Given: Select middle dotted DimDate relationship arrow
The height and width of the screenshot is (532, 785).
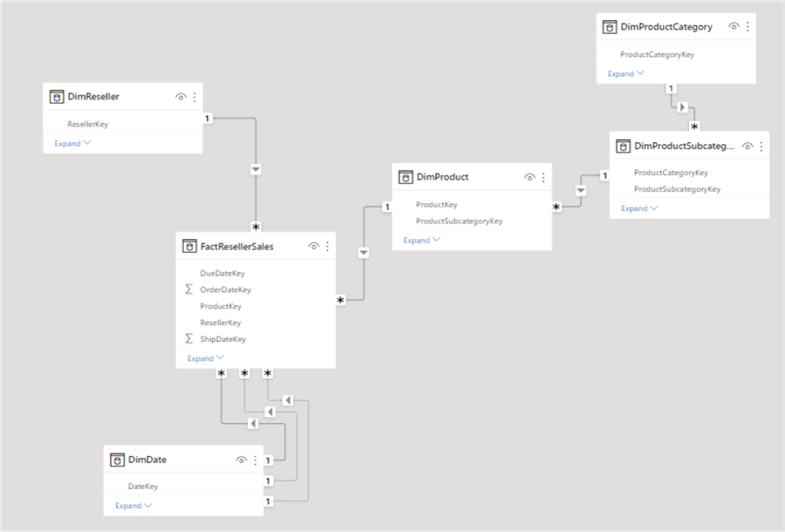Looking at the screenshot, I should (x=270, y=412).
